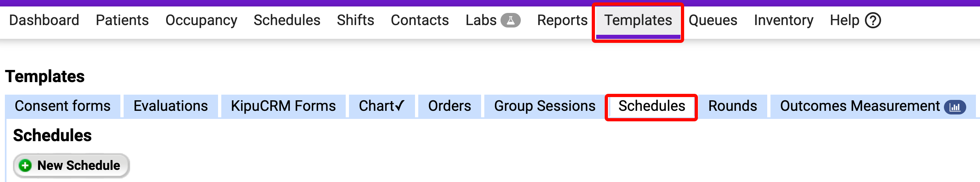Viewport: 980px width, 182px height.
Task: Open the Queues page
Action: tap(713, 20)
